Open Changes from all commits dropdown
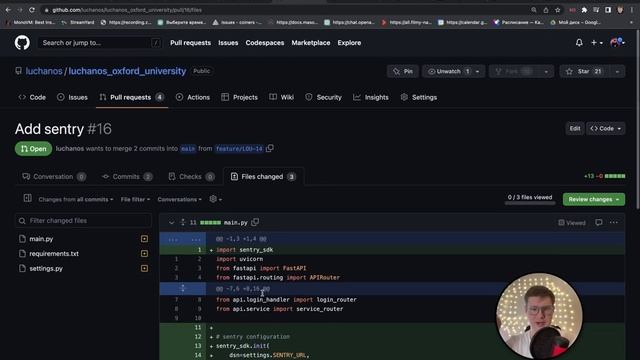Viewport: 640px width, 360px height. point(76,200)
